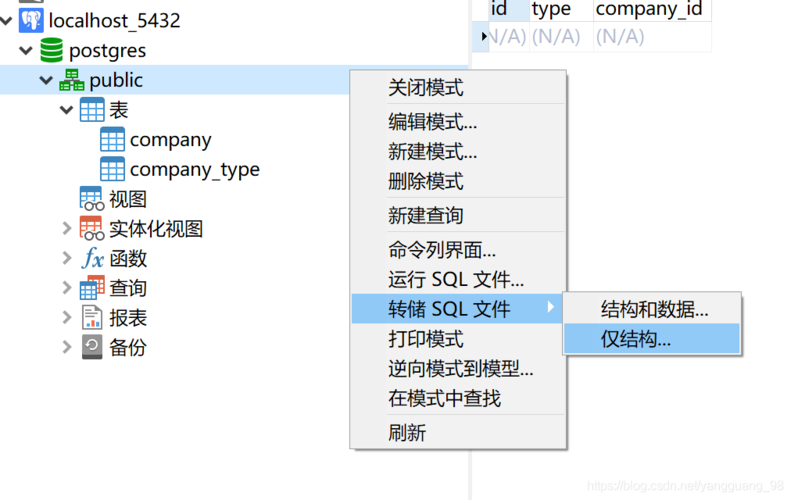Image resolution: width=791 pixels, height=500 pixels.
Task: Click the company table icon
Action: click(112, 140)
